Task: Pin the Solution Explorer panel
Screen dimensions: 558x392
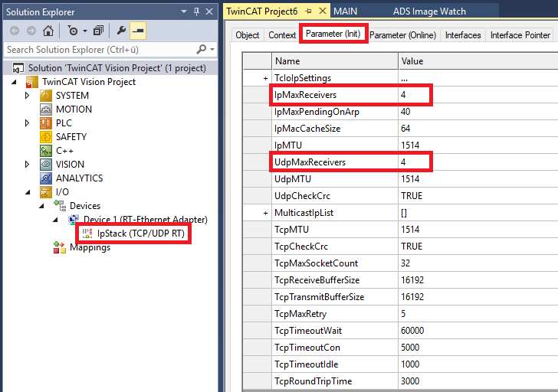Action: tap(196, 11)
